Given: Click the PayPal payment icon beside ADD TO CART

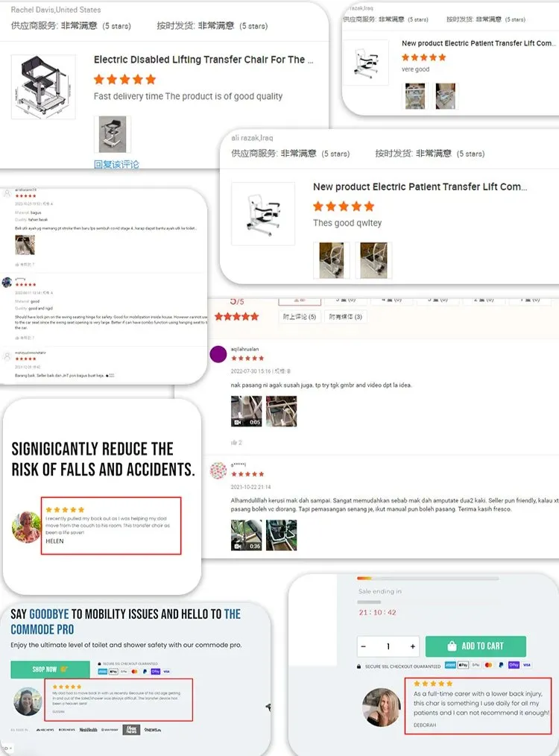Looking at the screenshot, I should (501, 665).
